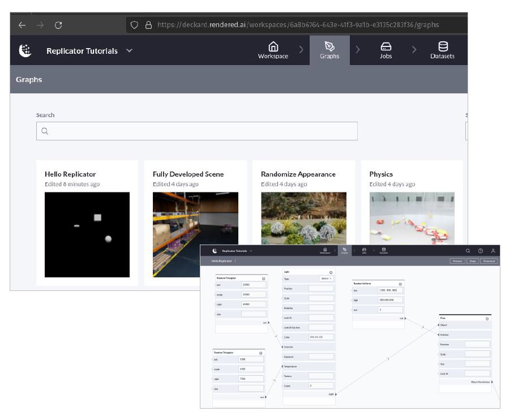Open the Datasets tab in the main window
Screen dimensions: 518x420
442,50
